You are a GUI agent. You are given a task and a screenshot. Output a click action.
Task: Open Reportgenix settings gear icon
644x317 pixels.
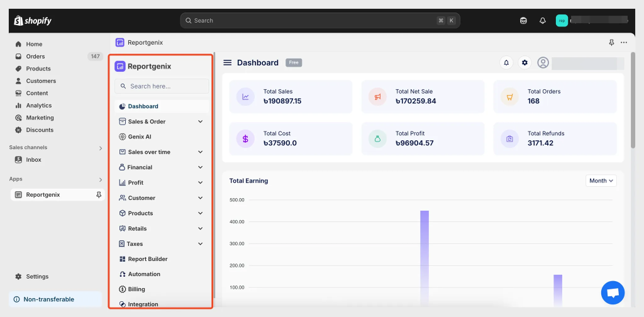coord(525,63)
